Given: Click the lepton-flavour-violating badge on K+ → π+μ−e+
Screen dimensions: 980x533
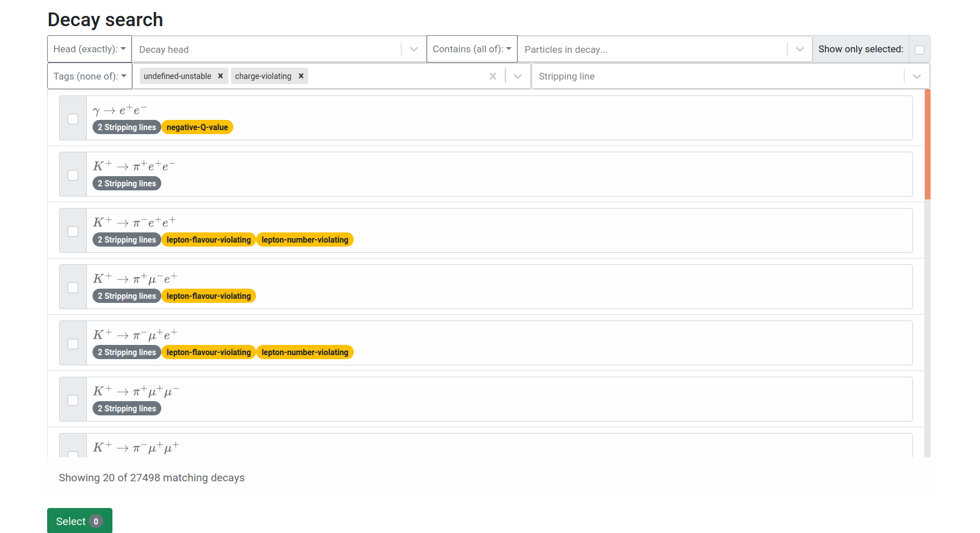Looking at the screenshot, I should 208,296.
